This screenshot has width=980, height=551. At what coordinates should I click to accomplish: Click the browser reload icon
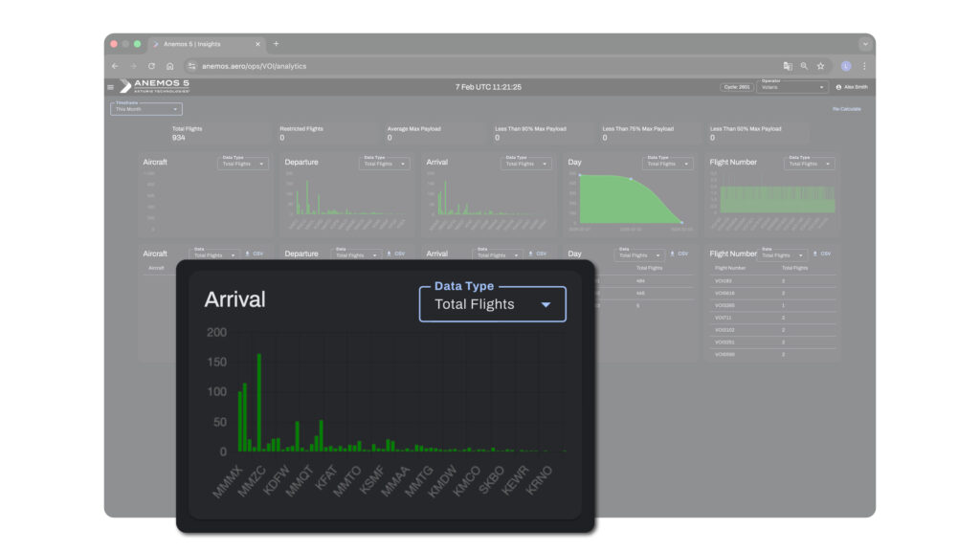pos(151,66)
